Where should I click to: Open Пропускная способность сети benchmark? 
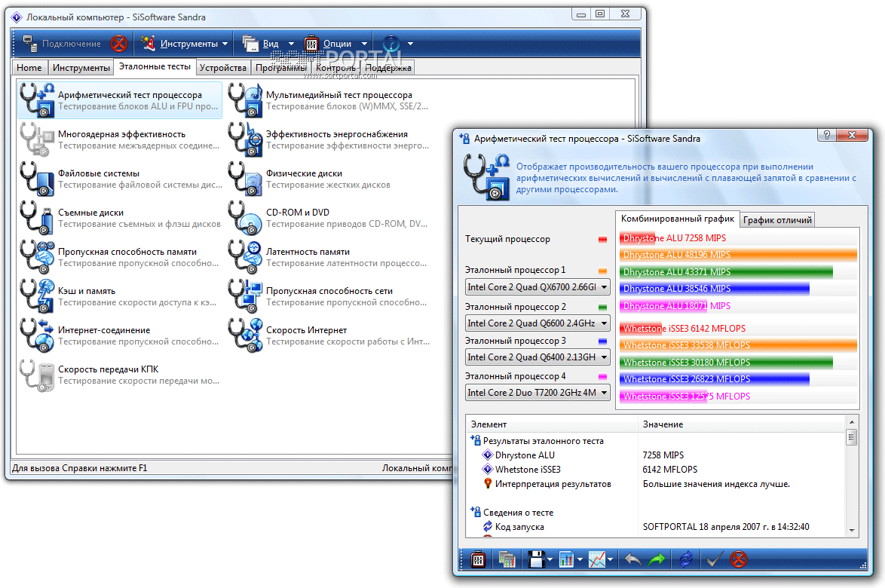pos(328,296)
